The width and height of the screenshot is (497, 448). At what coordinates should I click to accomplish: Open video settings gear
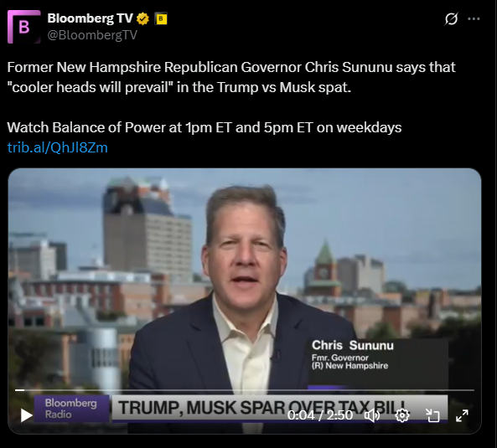tap(402, 415)
